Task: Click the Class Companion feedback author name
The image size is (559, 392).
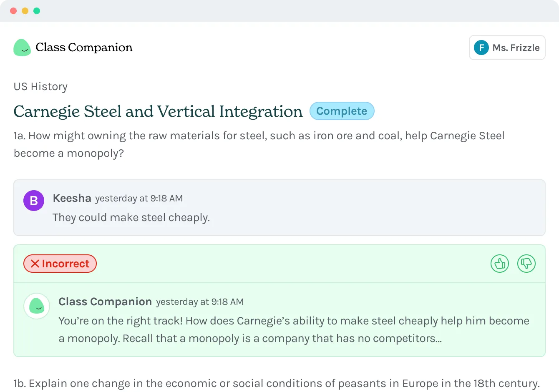Action: coord(105,302)
